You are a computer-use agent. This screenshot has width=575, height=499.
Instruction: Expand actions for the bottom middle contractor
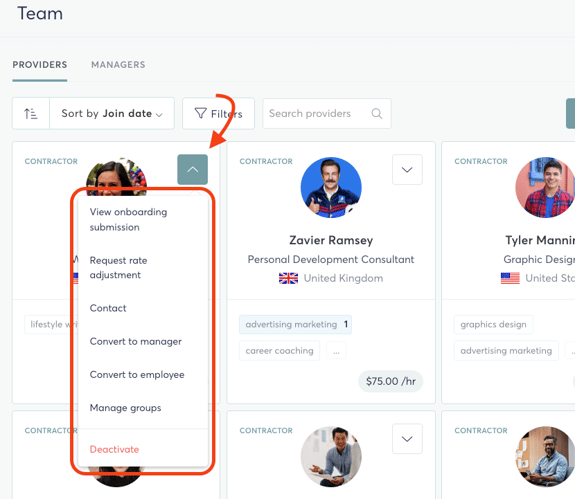407,439
